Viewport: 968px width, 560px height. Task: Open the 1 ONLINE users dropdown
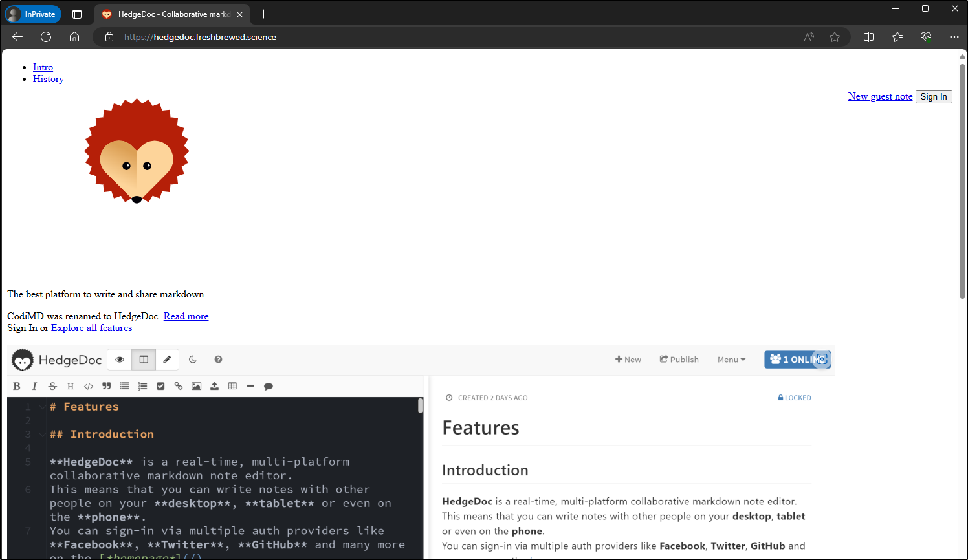pos(797,360)
